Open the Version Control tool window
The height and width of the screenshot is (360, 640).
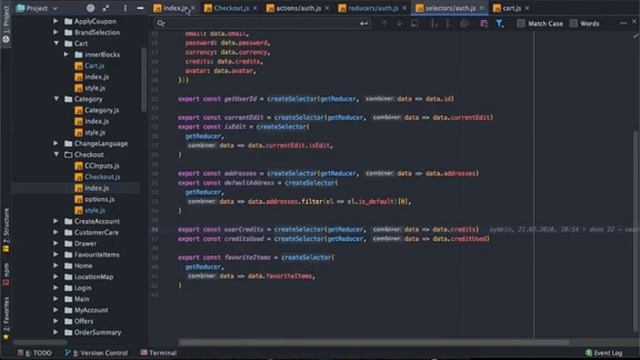pos(96,353)
